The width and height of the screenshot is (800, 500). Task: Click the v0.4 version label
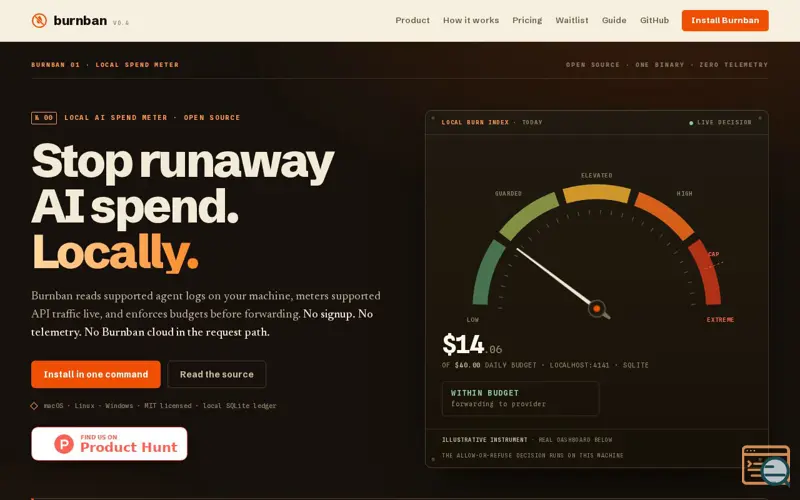coord(121,23)
